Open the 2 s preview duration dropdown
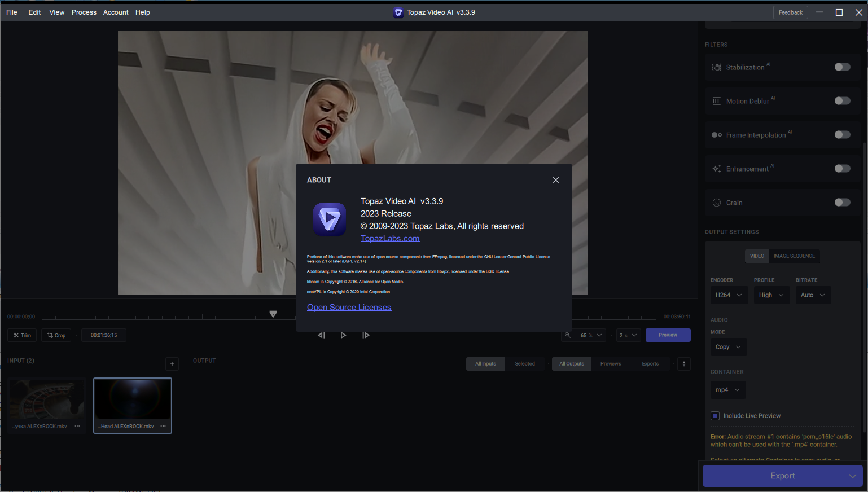The width and height of the screenshot is (868, 492). pyautogui.click(x=628, y=335)
